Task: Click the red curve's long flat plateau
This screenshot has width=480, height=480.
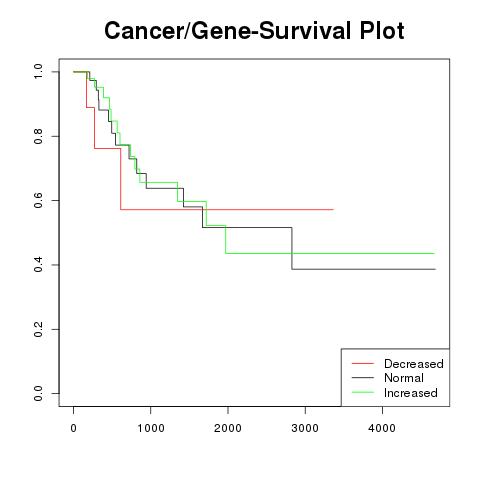Action: [227, 209]
